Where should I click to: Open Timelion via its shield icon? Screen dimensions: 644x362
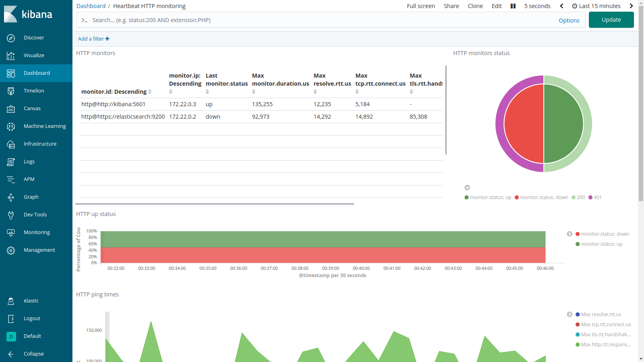pyautogui.click(x=11, y=91)
